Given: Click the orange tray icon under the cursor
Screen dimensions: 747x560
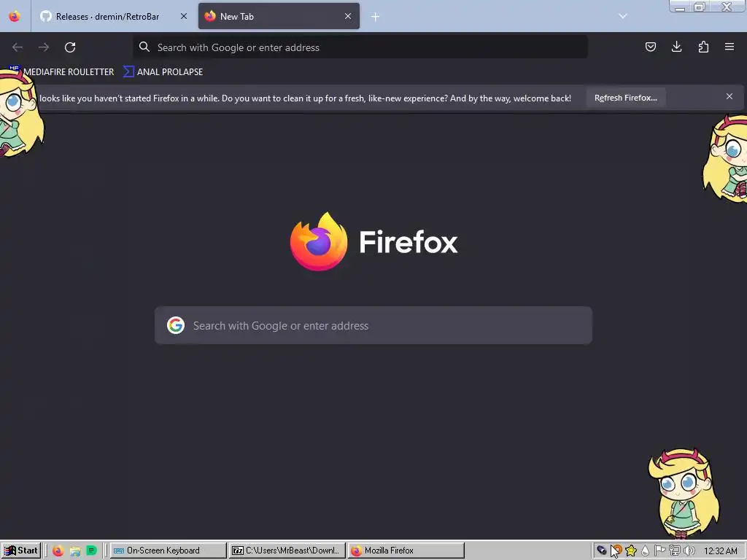Looking at the screenshot, I should [616, 551].
